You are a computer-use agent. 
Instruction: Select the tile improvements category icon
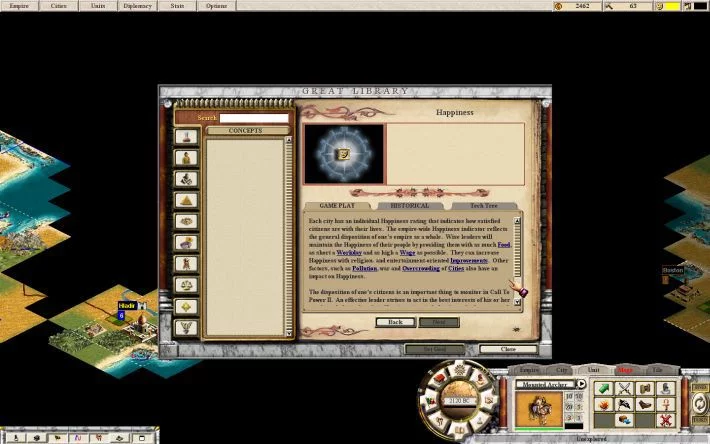(186, 221)
